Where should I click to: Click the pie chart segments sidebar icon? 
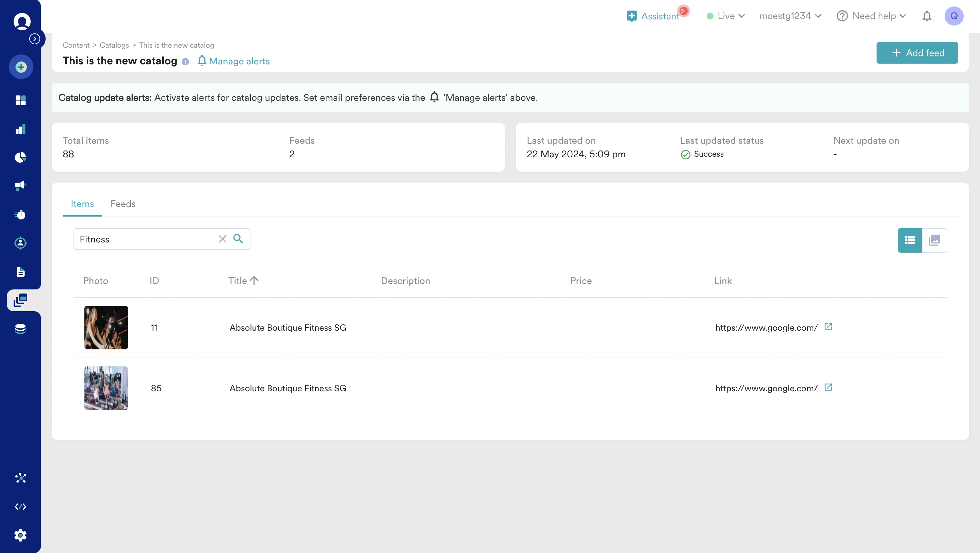click(20, 157)
